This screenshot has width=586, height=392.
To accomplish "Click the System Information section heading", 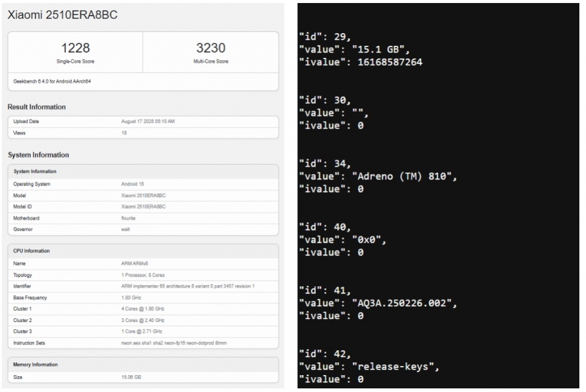I will (39, 155).
